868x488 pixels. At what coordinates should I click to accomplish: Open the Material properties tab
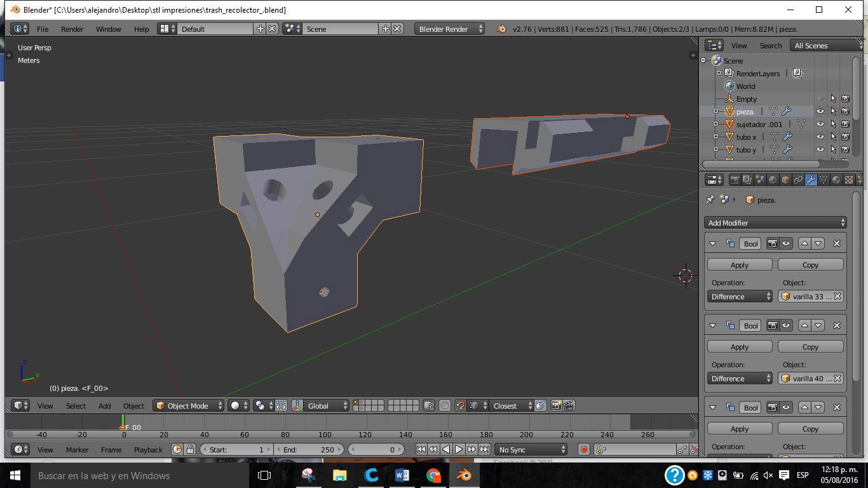click(836, 180)
